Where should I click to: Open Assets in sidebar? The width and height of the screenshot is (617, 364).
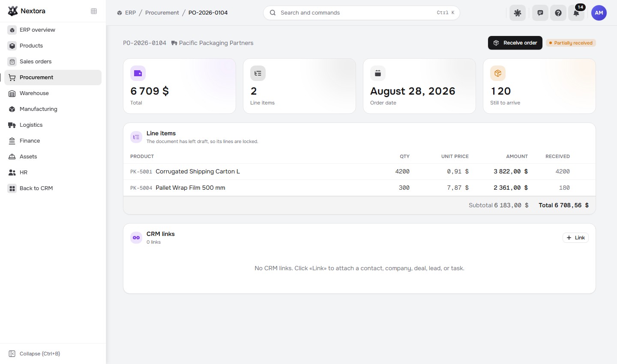pos(53,157)
